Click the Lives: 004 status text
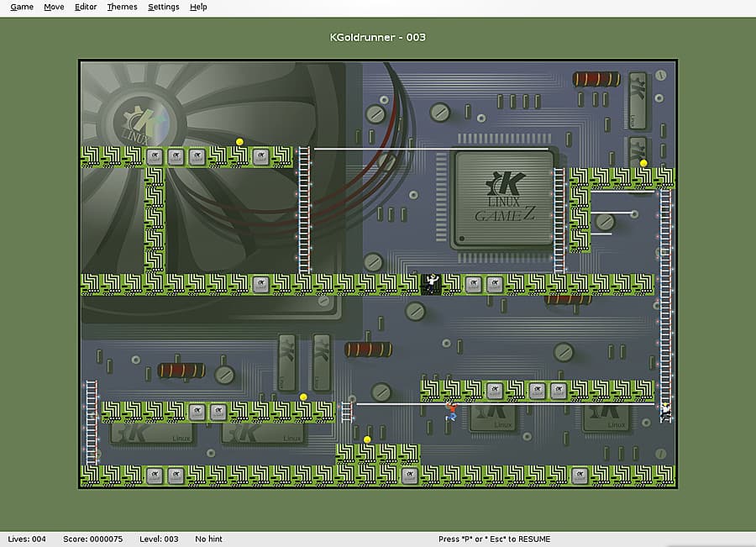The width and height of the screenshot is (756, 547). point(27,539)
